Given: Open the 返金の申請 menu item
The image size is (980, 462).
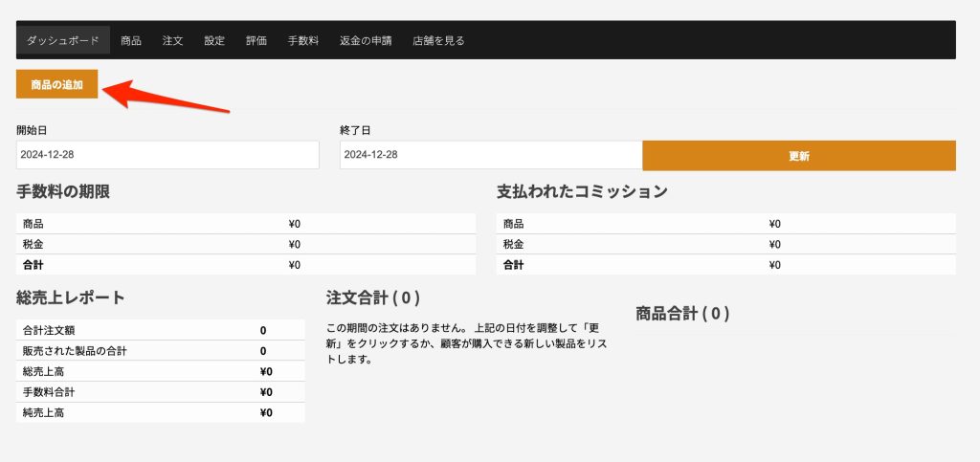Looking at the screenshot, I should tap(366, 40).
